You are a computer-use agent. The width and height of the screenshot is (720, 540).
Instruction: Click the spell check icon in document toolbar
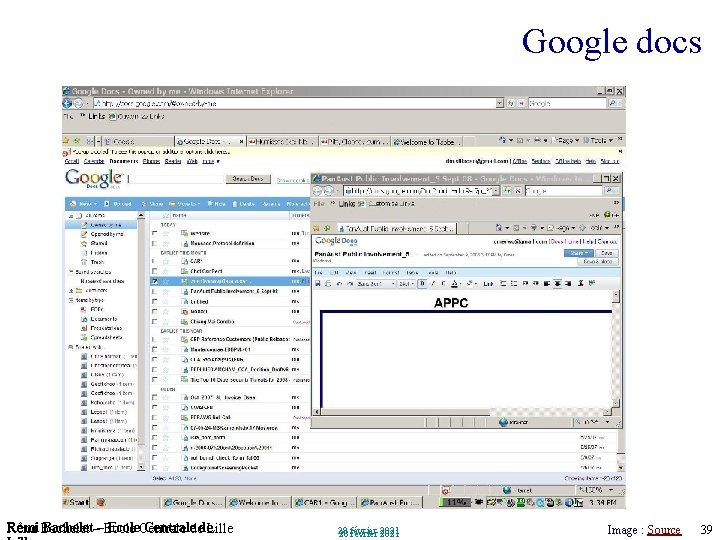[592, 284]
